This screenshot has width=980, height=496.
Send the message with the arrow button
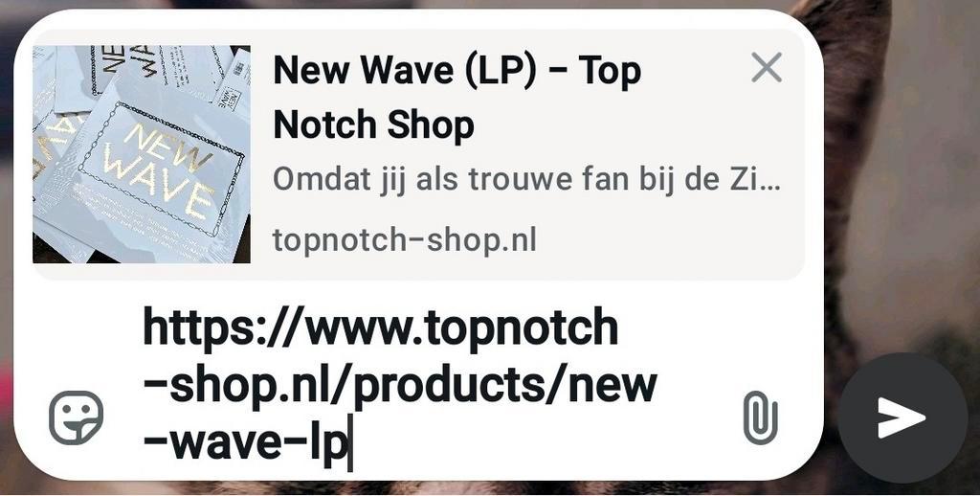click(x=902, y=417)
